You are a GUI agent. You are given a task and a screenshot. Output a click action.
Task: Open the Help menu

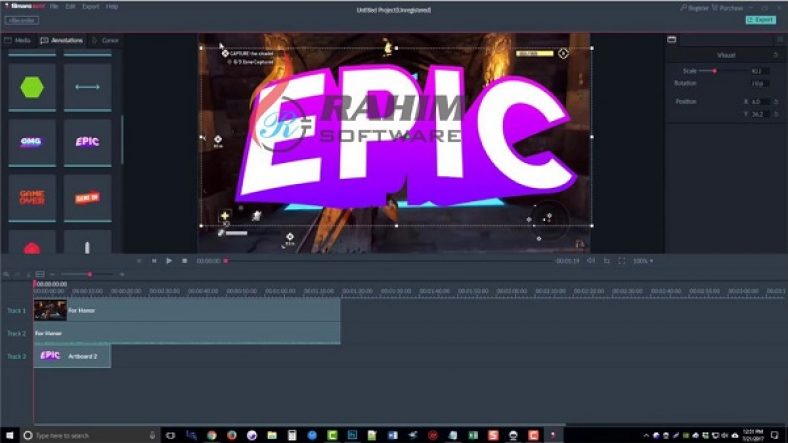(x=112, y=7)
